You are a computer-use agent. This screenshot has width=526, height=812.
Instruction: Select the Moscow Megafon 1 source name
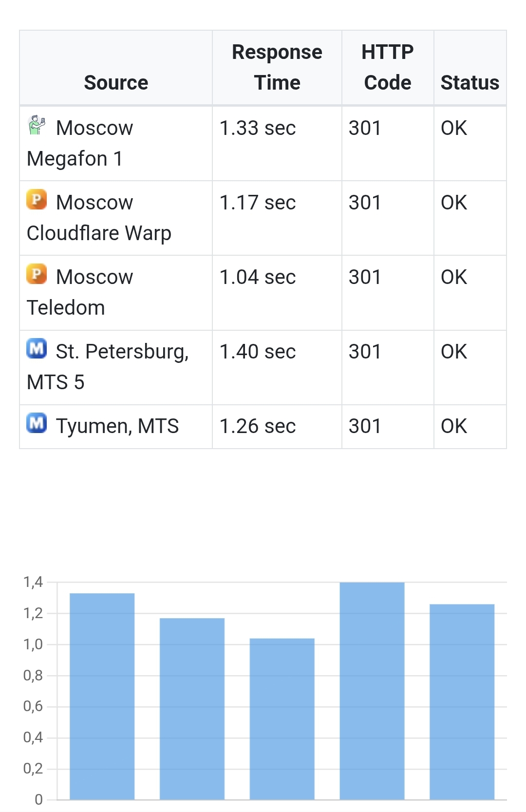click(x=80, y=143)
